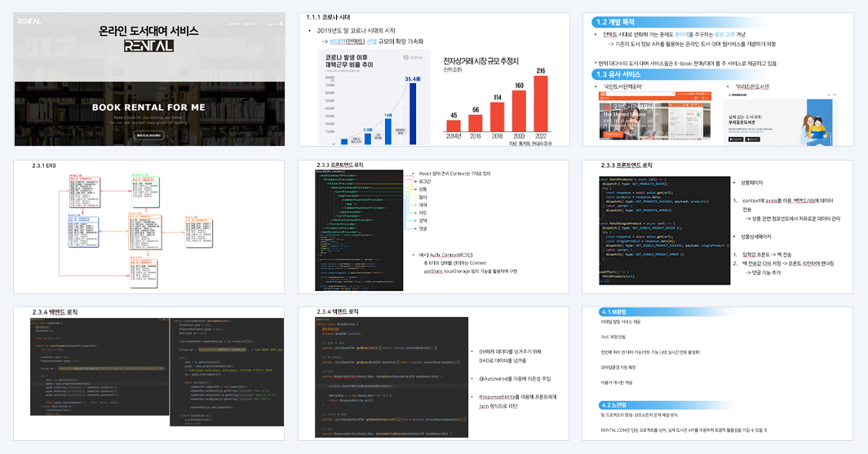Click the tall blue 35.4 bar in the remote-work chart
This screenshot has width=868, height=454.
pyautogui.click(x=413, y=113)
